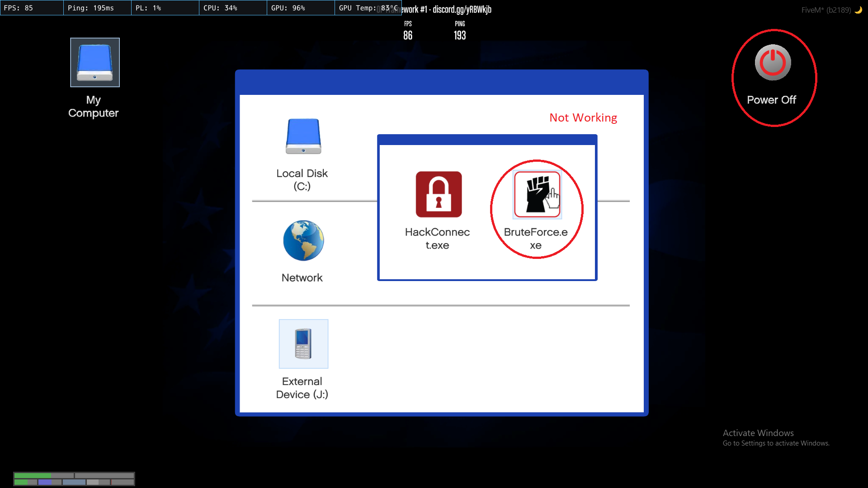
Task: Click the My Computer blue drive icon
Action: [x=94, y=62]
